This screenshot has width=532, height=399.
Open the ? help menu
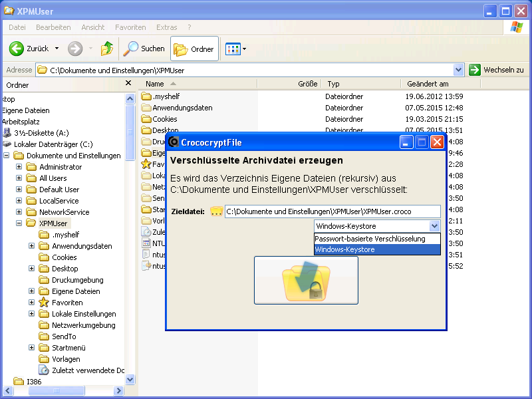(x=190, y=27)
